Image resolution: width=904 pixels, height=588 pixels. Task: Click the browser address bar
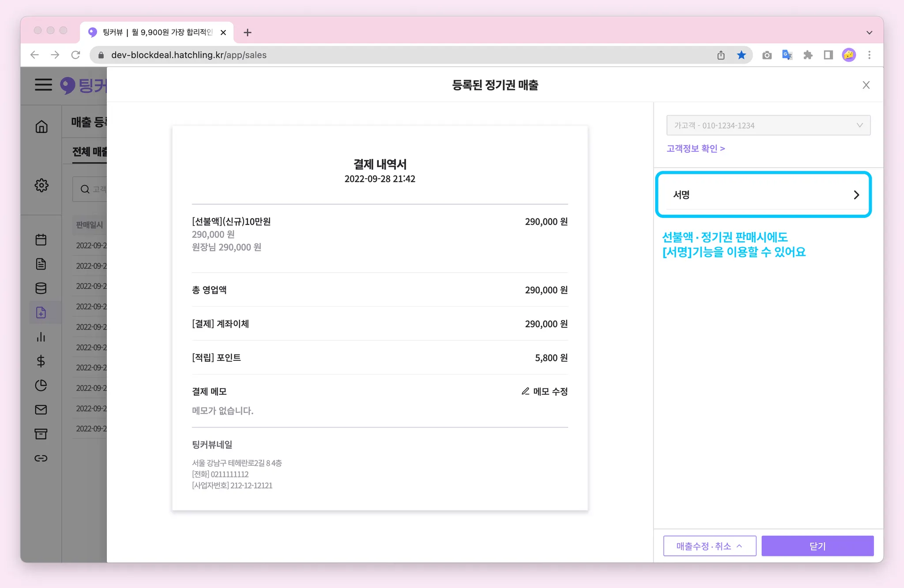(x=397, y=55)
